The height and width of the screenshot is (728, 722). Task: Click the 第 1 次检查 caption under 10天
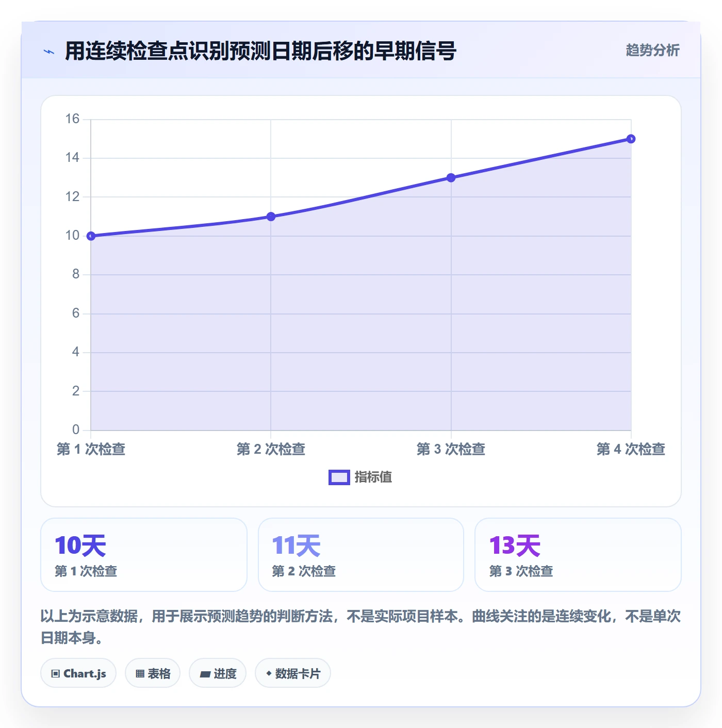pos(86,571)
